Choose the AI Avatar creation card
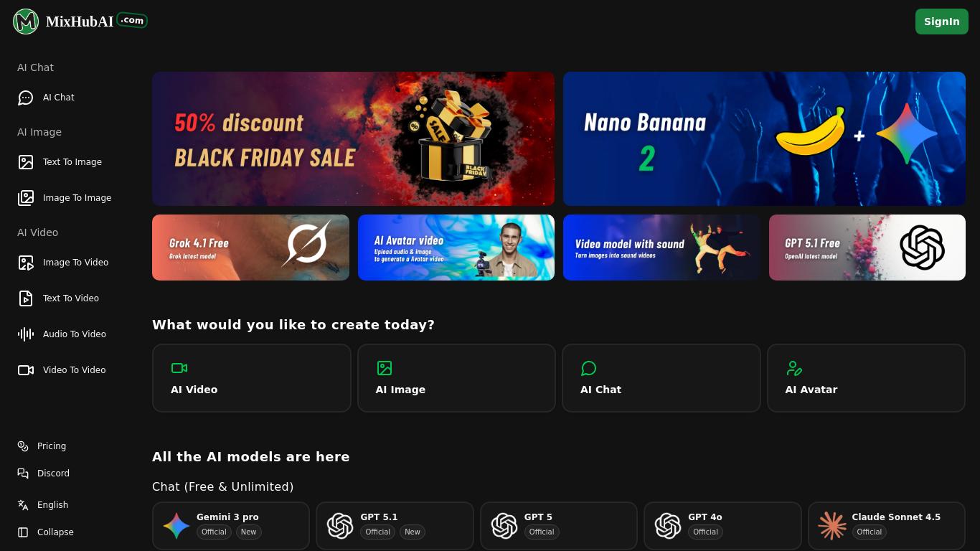Viewport: 980px width, 551px height. 866,378
